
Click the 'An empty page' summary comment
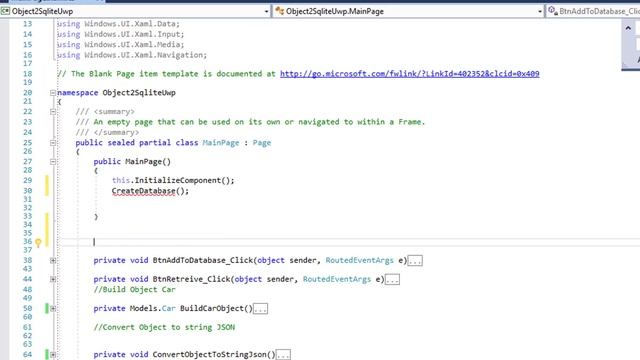tap(250, 122)
